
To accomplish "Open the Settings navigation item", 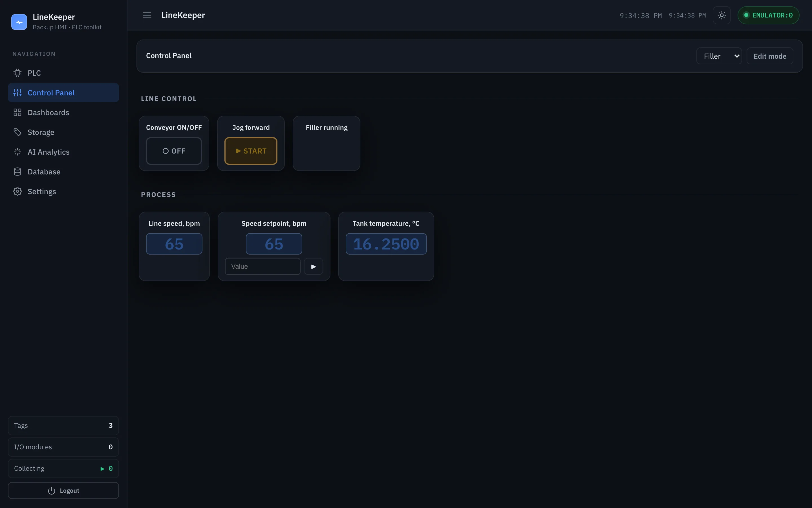I will tap(63, 192).
